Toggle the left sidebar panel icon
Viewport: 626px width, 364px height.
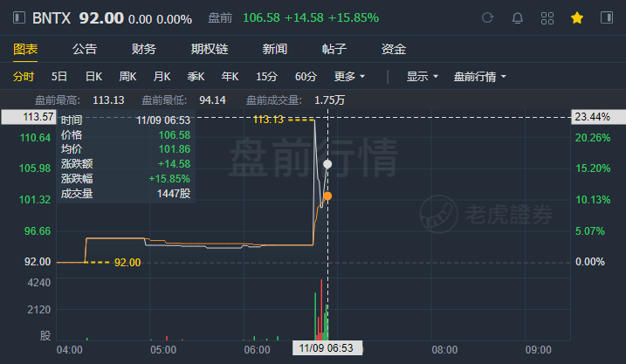coord(18,17)
